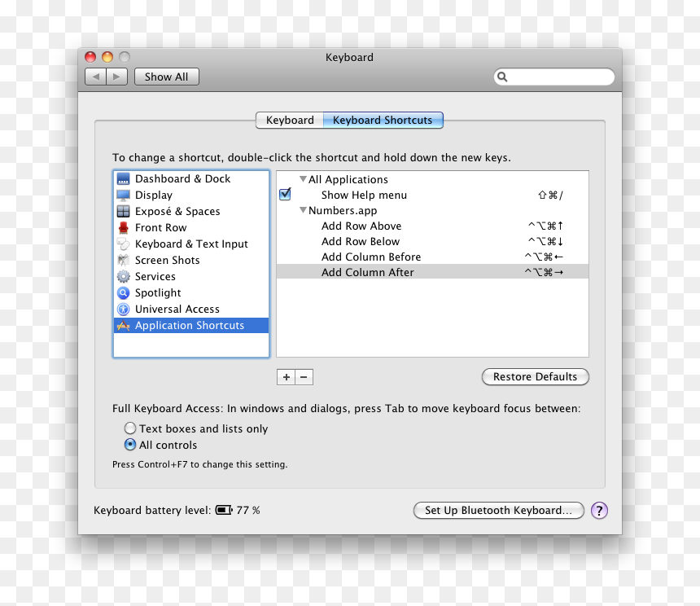Click the Services gear icon

point(123,276)
